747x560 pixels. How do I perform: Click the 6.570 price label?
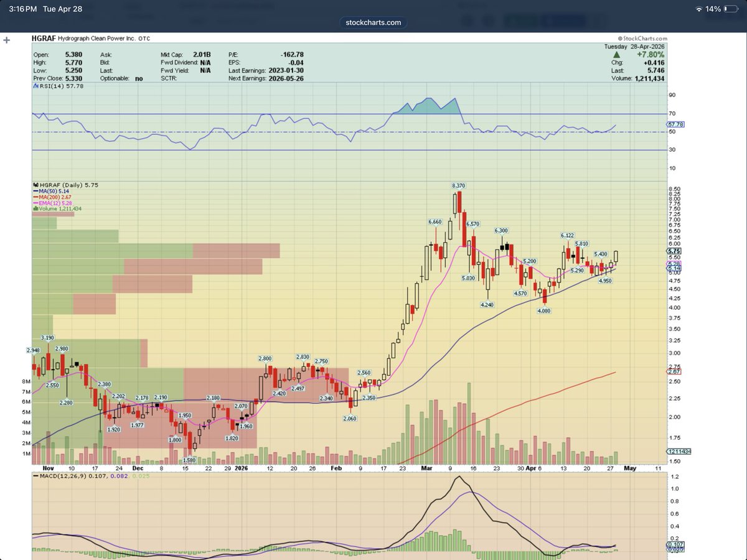[472, 224]
